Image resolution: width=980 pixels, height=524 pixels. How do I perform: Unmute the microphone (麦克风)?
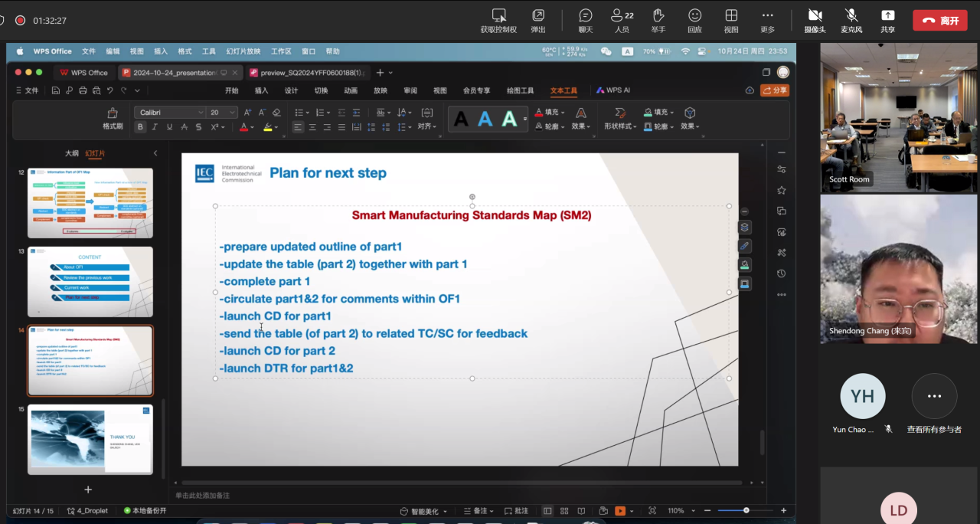click(851, 16)
